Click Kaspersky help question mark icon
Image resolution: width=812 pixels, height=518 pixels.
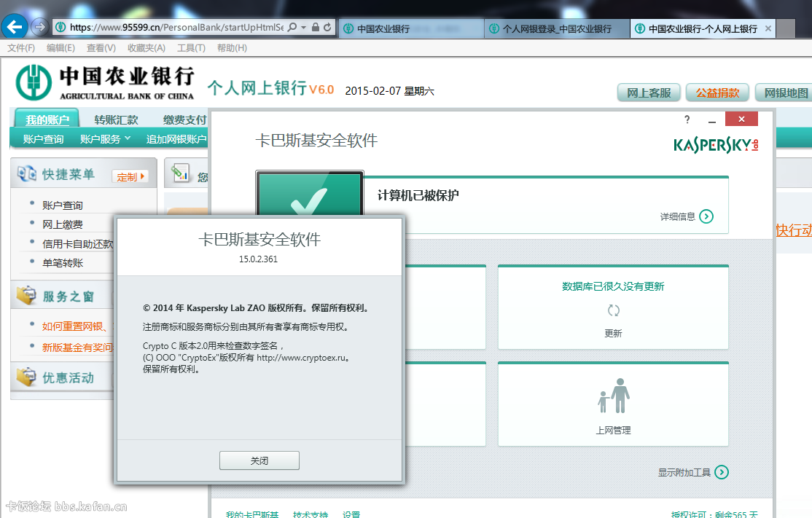point(687,119)
